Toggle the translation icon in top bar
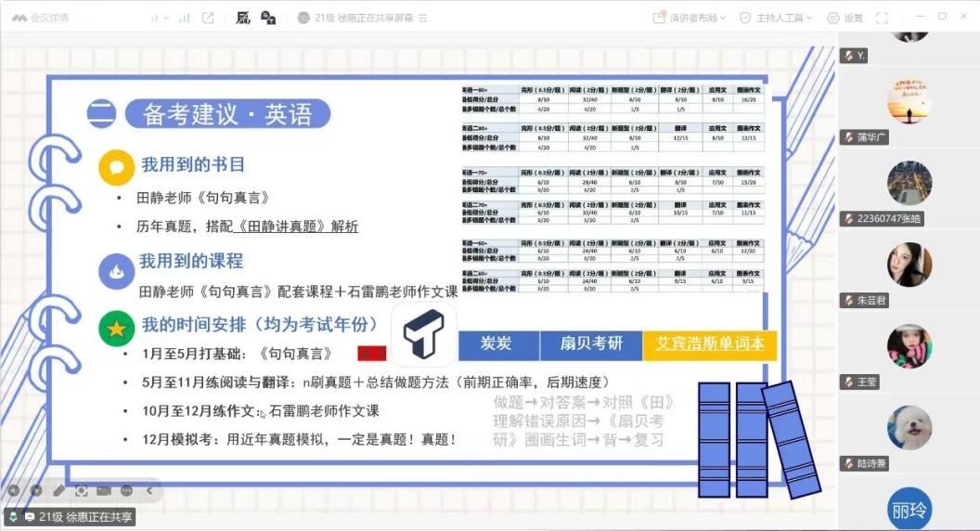980x531 pixels. coord(268,18)
